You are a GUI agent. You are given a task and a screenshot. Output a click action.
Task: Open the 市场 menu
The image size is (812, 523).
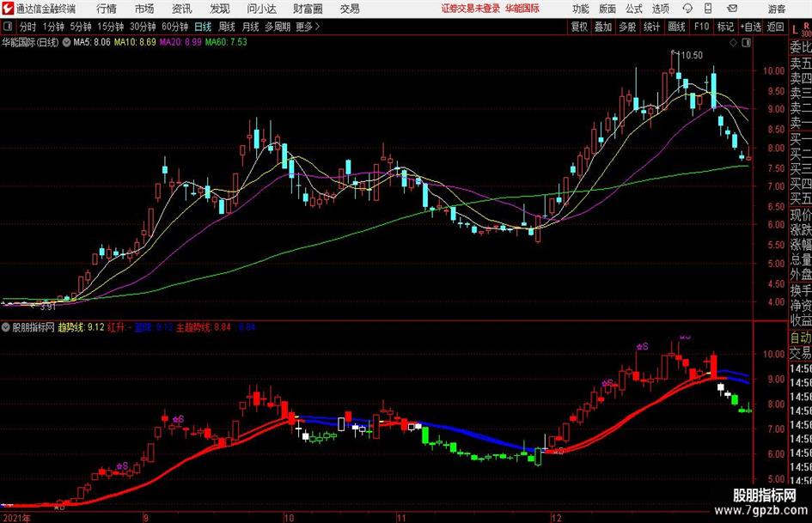pos(144,9)
